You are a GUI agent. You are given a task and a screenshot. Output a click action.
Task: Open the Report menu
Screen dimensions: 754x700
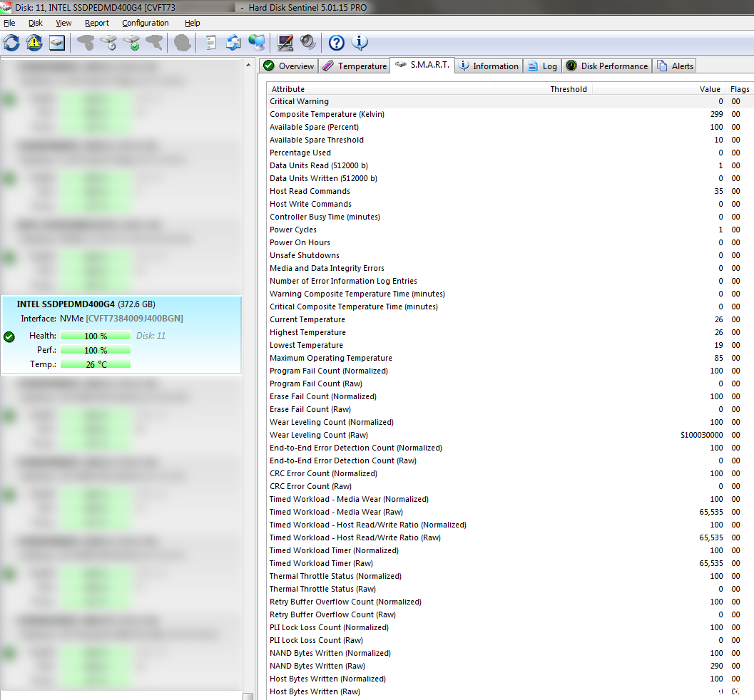pyautogui.click(x=96, y=23)
